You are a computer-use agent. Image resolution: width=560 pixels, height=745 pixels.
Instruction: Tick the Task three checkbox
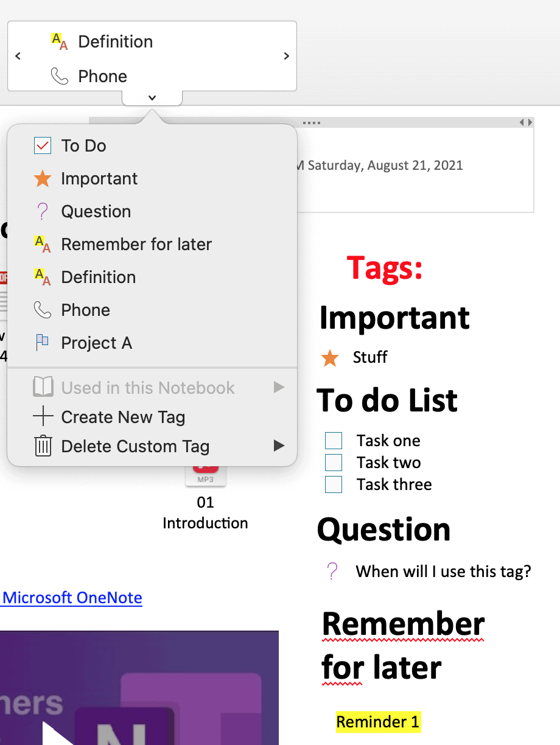click(x=334, y=484)
